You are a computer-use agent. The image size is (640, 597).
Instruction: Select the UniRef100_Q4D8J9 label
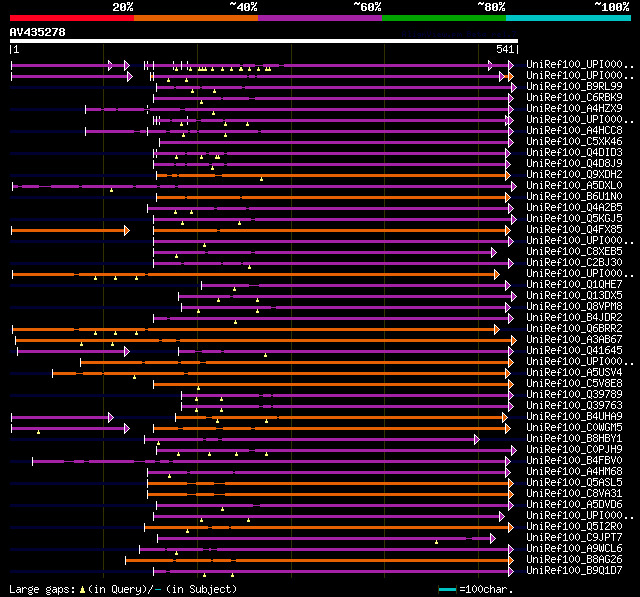574,164
